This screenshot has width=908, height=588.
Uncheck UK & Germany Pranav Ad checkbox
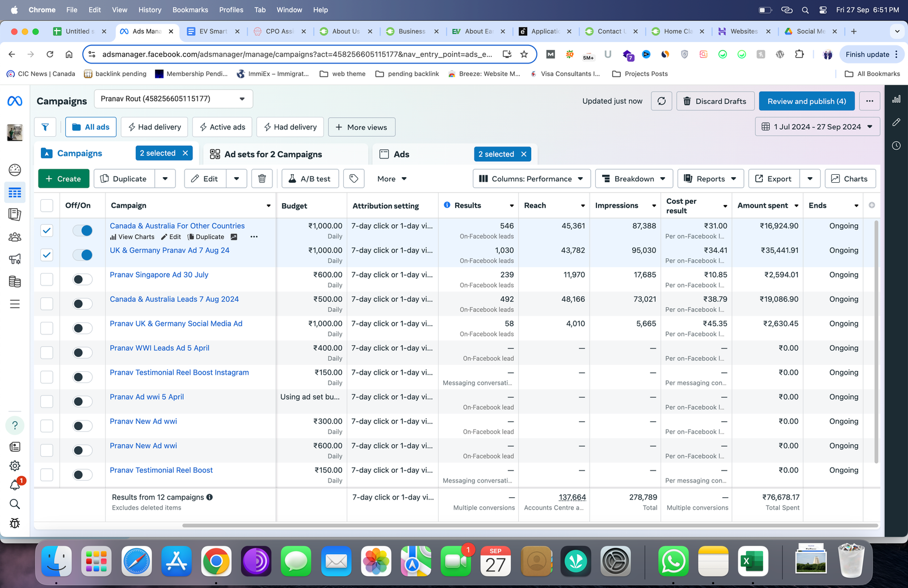pyautogui.click(x=47, y=255)
